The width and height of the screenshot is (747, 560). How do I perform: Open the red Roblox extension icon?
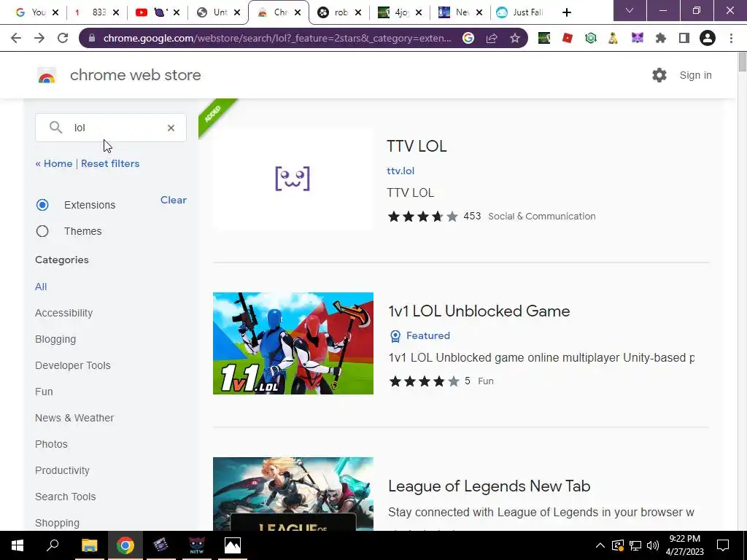pyautogui.click(x=568, y=38)
